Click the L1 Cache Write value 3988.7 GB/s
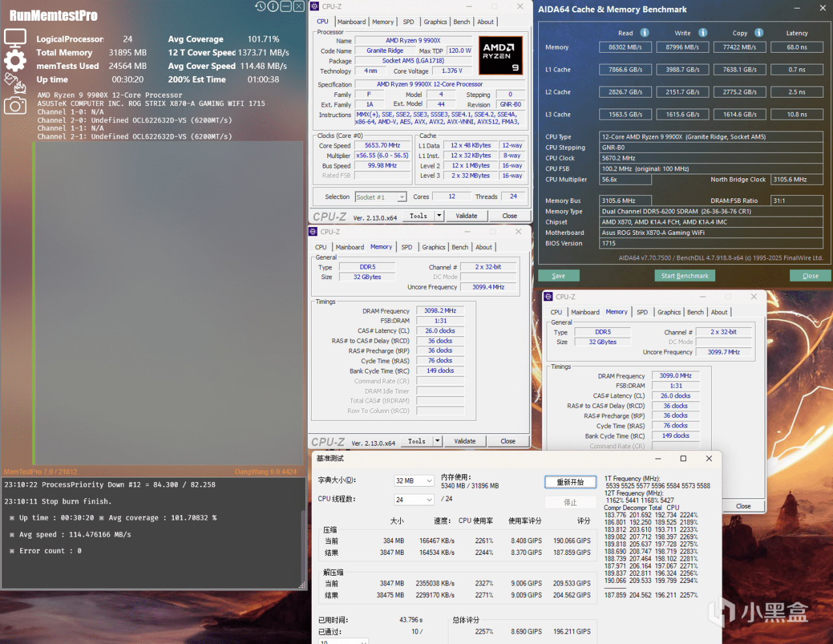The width and height of the screenshot is (833, 644). pos(683,70)
